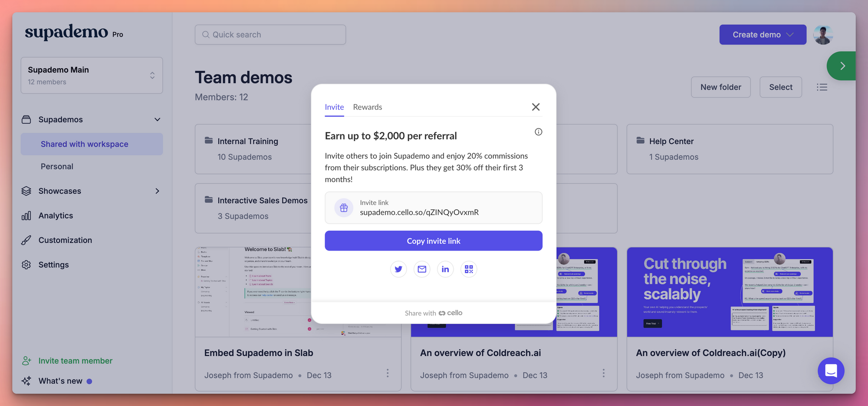Viewport: 868px width, 406px height.
Task: Open user profile avatar menu
Action: click(823, 35)
